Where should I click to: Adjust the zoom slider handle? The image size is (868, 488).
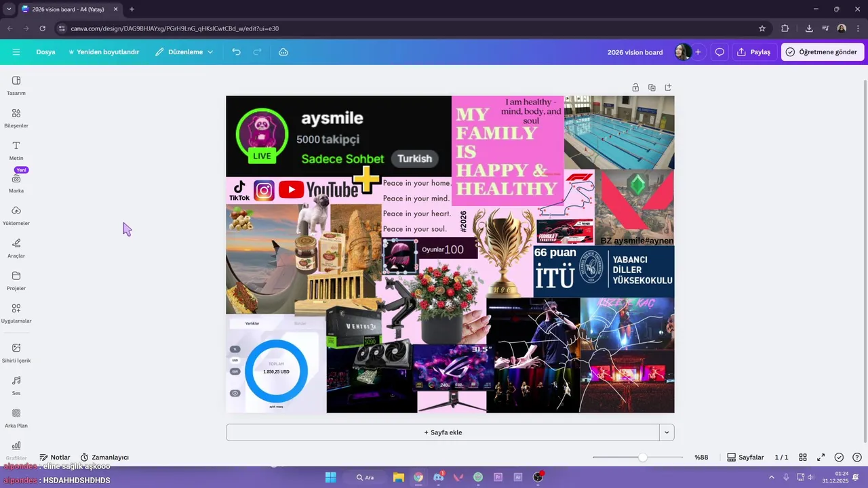(642, 457)
